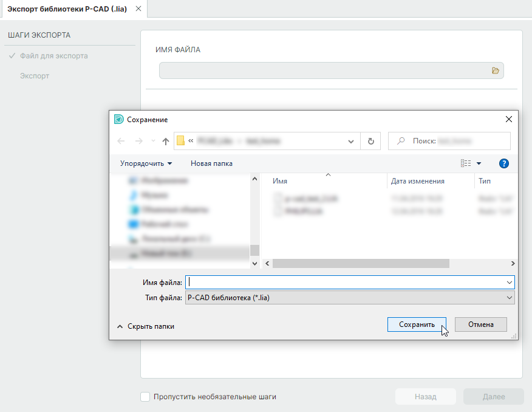Viewport: 532px width, 412px height.
Task: Expand the Имя файла history dropdown
Action: [510, 283]
